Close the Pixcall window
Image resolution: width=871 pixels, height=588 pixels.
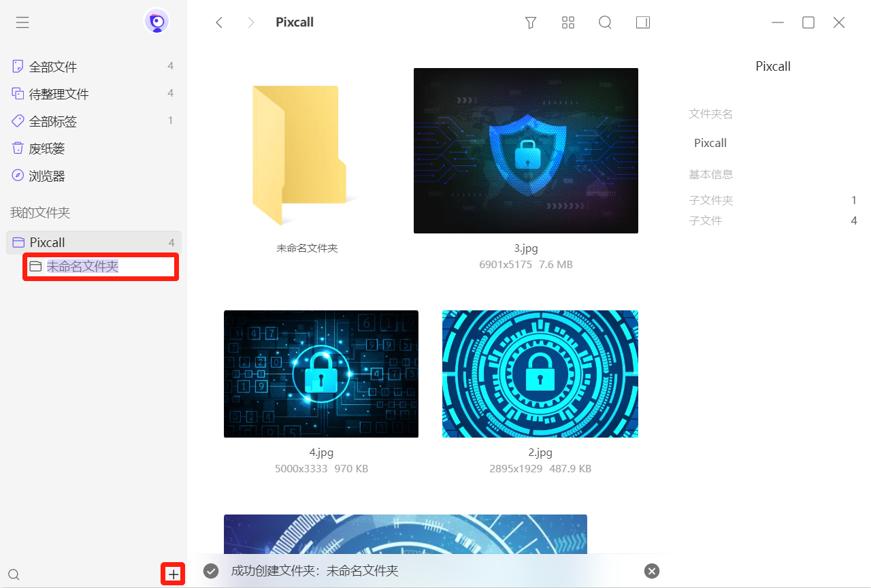pos(839,22)
